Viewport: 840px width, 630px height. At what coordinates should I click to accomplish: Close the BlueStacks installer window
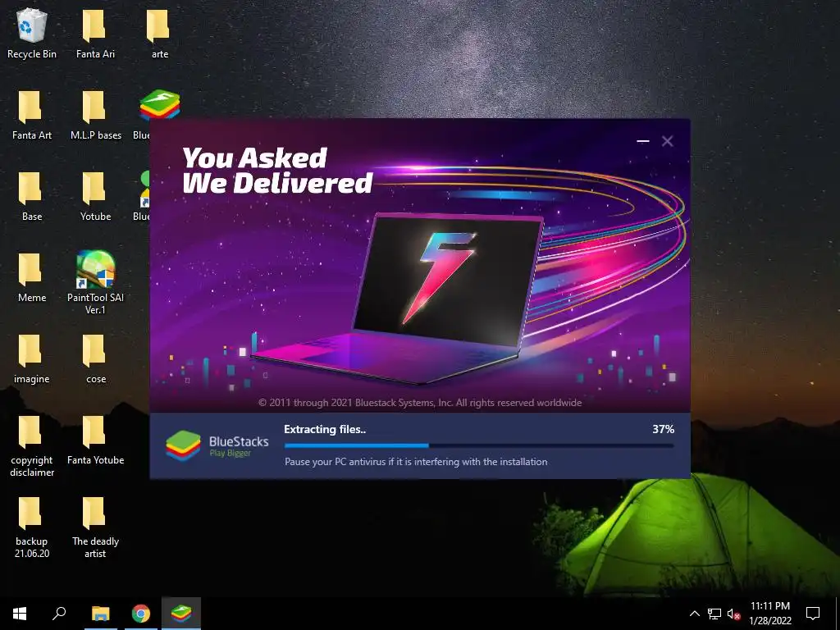click(x=667, y=141)
